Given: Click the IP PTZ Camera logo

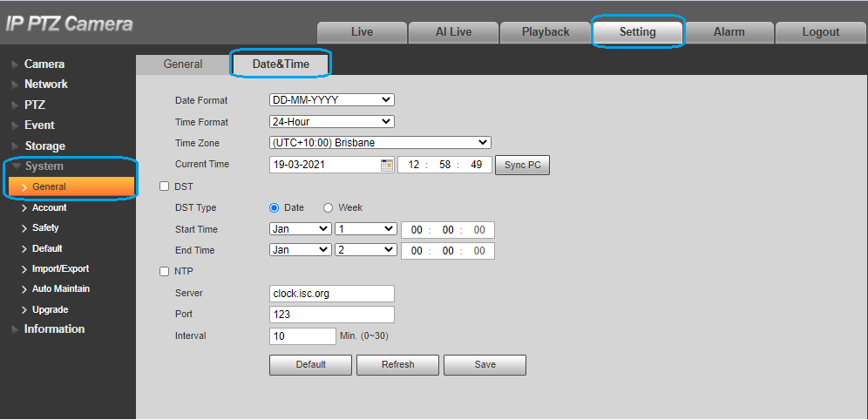Looking at the screenshot, I should pos(69,24).
